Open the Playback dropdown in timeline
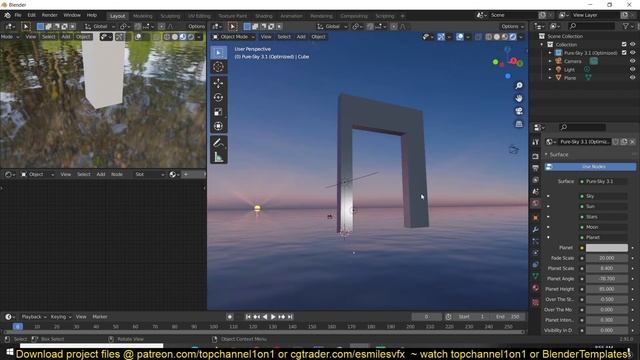Viewport: 640px width, 360px height. 33,317
